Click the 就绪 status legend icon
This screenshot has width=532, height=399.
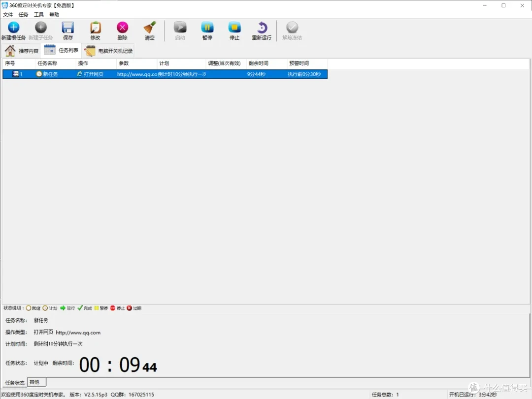[x=29, y=308]
